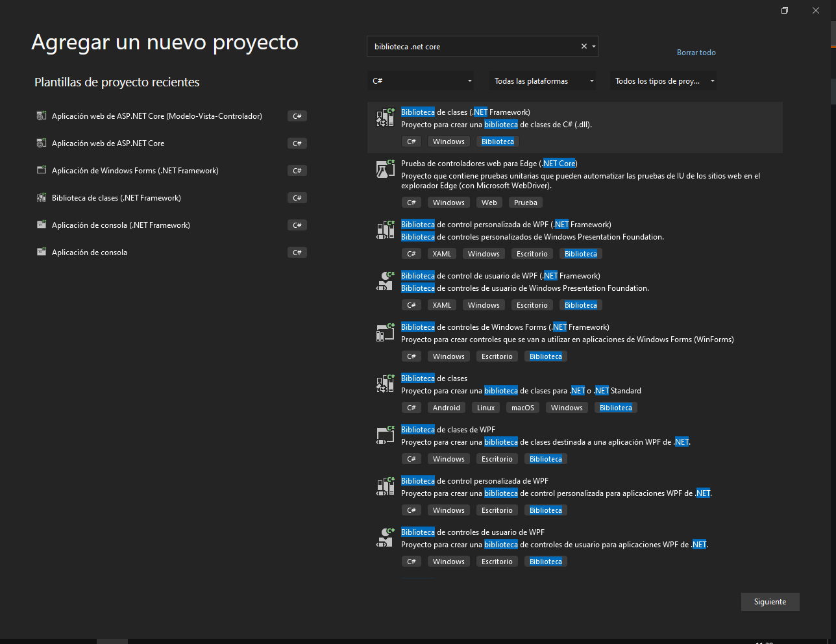This screenshot has width=836, height=644.
Task: Click icon of recent Aplicación de consola
Action: 42,252
